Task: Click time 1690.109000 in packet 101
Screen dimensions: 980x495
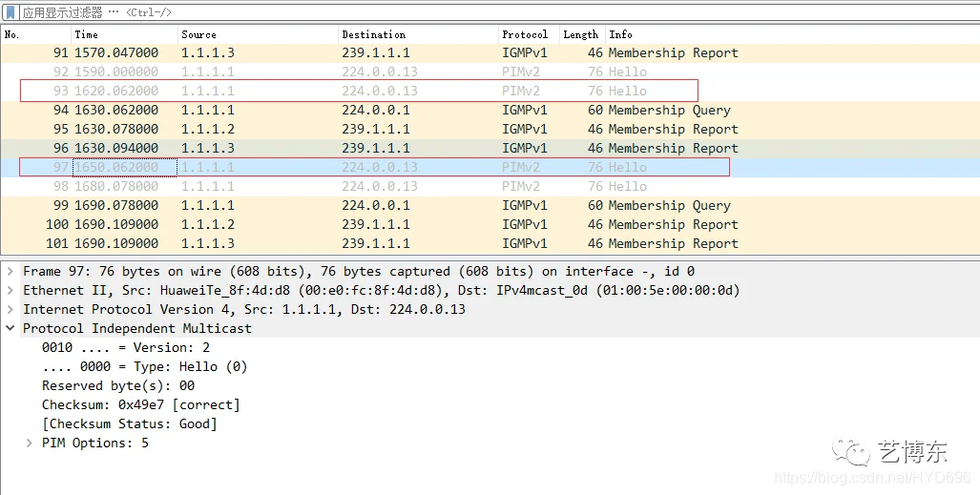Action: (x=116, y=244)
